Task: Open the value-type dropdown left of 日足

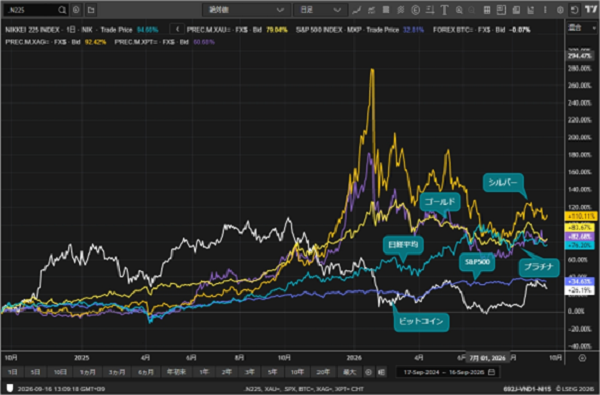Action: click(x=246, y=10)
